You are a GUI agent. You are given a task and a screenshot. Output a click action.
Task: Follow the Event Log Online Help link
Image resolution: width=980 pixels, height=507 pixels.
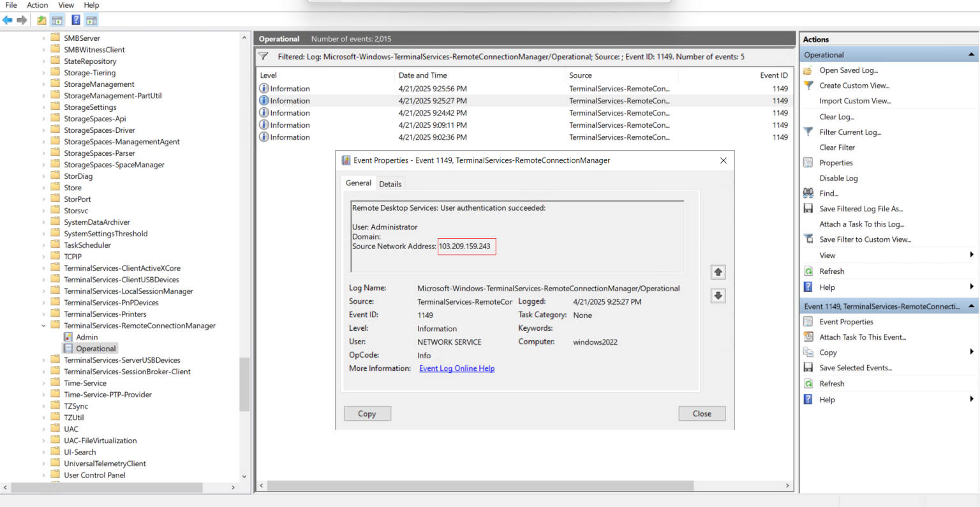pyautogui.click(x=456, y=368)
